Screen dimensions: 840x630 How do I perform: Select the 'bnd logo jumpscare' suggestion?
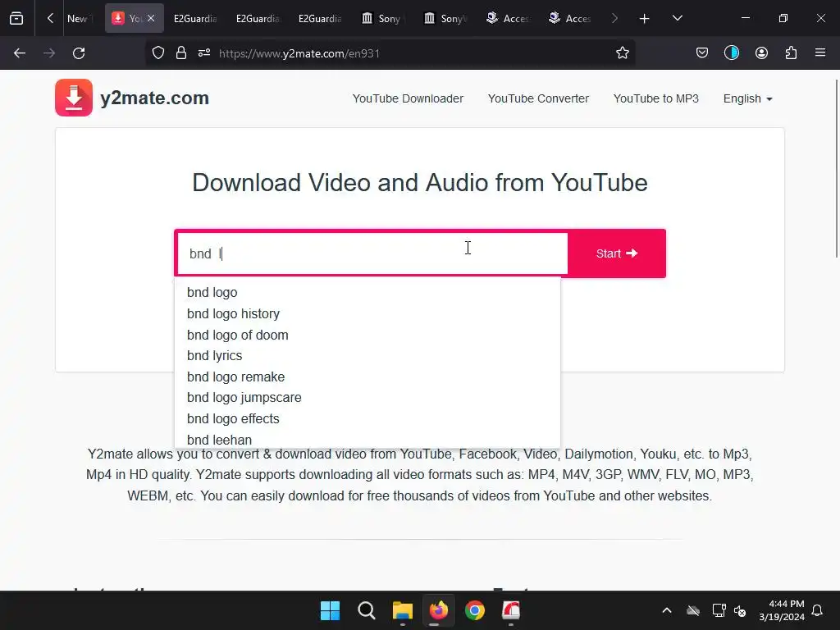[244, 398]
